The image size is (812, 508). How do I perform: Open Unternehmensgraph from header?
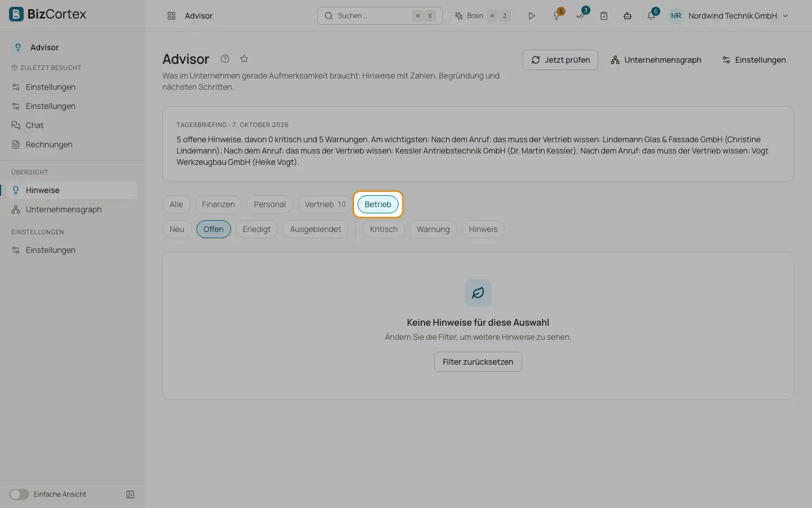coord(656,60)
